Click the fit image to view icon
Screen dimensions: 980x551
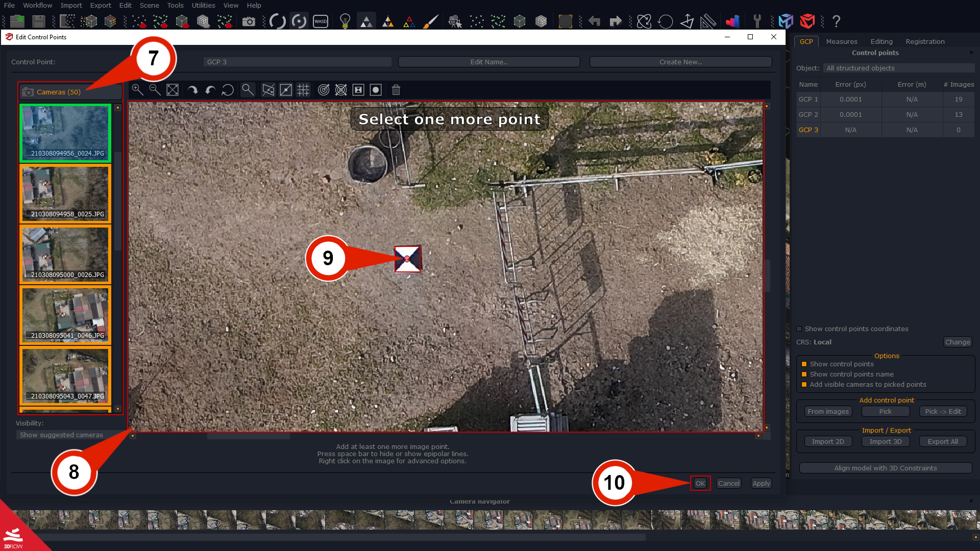[173, 90]
